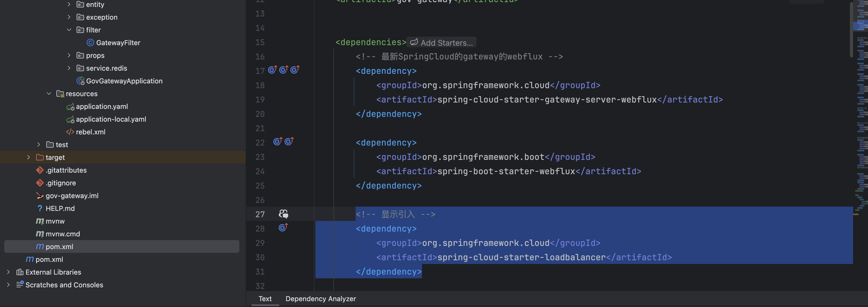Image resolution: width=868 pixels, height=307 pixels.
Task: Click the application.yaml Spring config icon
Action: (x=70, y=107)
